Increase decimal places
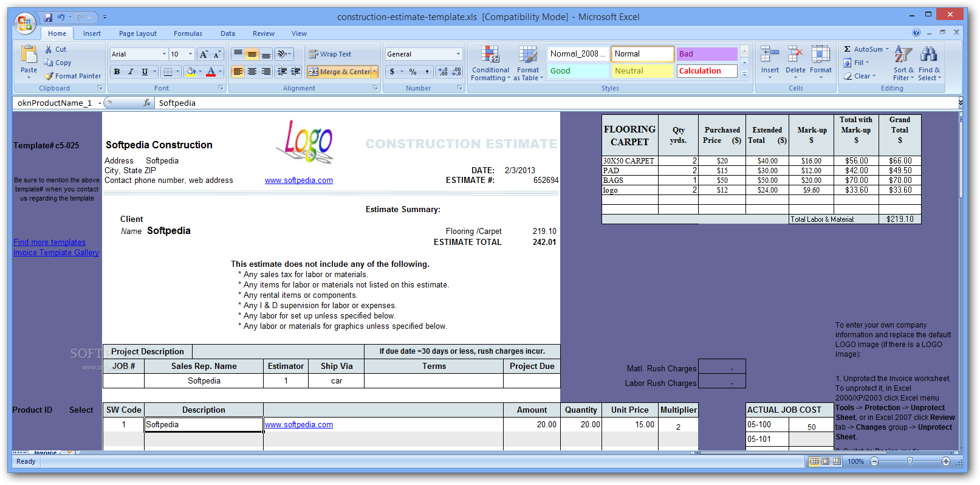The height and width of the screenshot is (485, 980). 443,72
